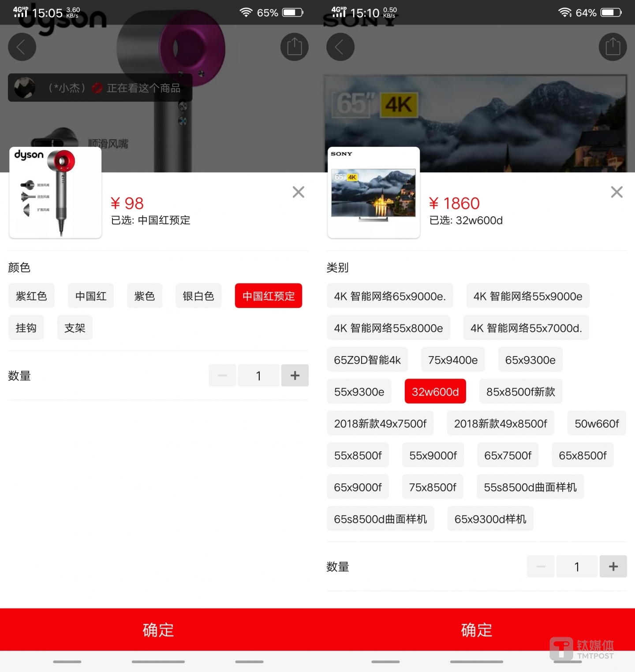635x672 pixels.
Task: Close the Dyson options popup
Action: click(x=298, y=192)
